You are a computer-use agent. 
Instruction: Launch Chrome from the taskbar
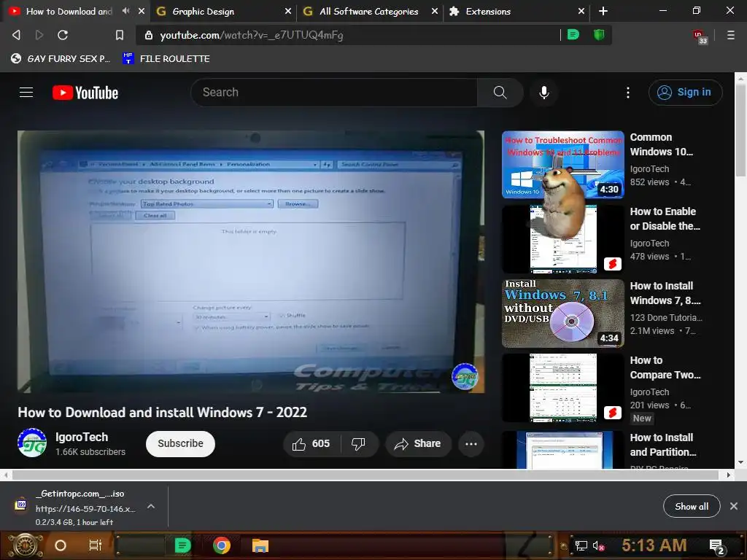coord(222,545)
